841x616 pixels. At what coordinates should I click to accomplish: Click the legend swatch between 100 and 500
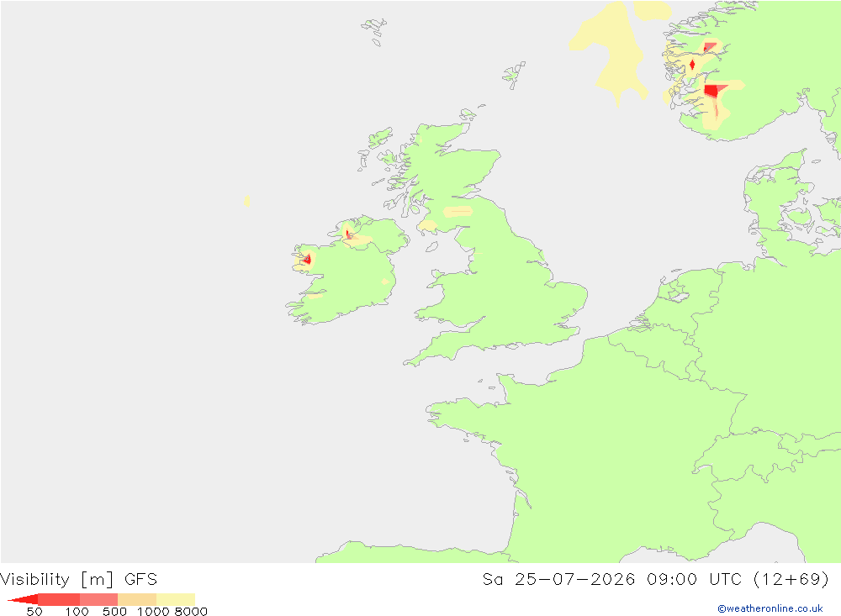[98, 599]
